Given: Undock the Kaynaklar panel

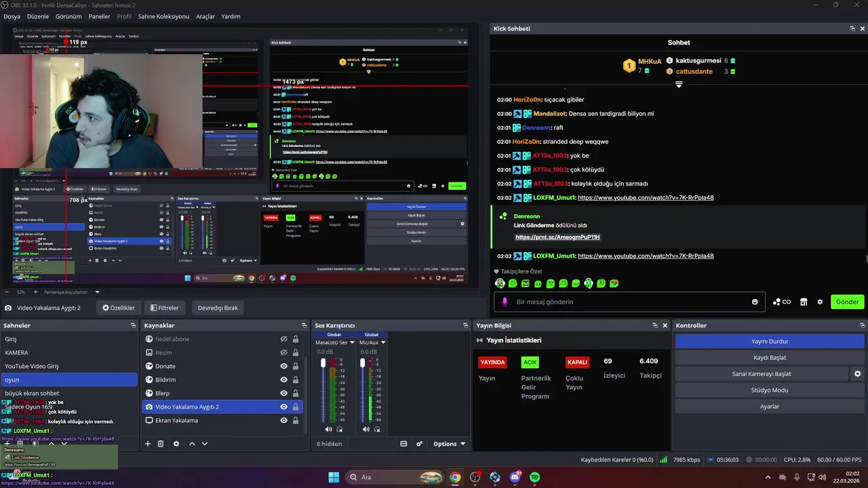Looking at the screenshot, I should [303, 325].
